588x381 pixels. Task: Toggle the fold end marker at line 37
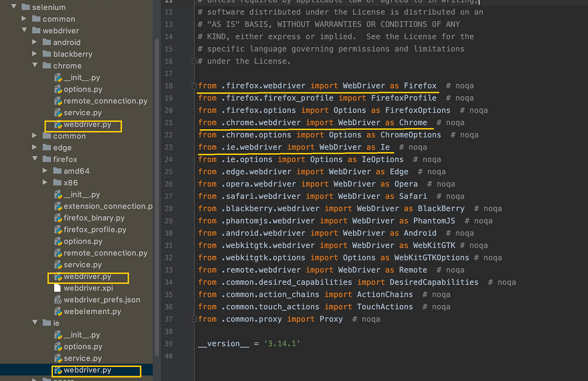pyautogui.click(x=194, y=319)
